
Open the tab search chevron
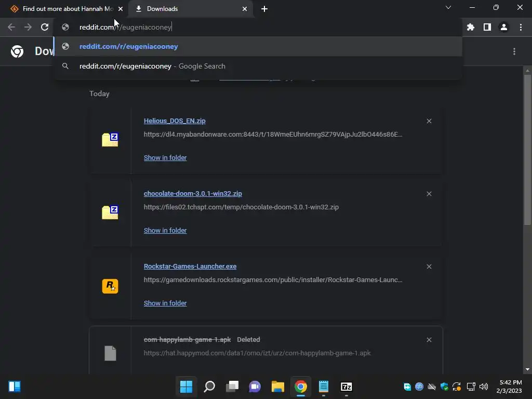(x=448, y=7)
